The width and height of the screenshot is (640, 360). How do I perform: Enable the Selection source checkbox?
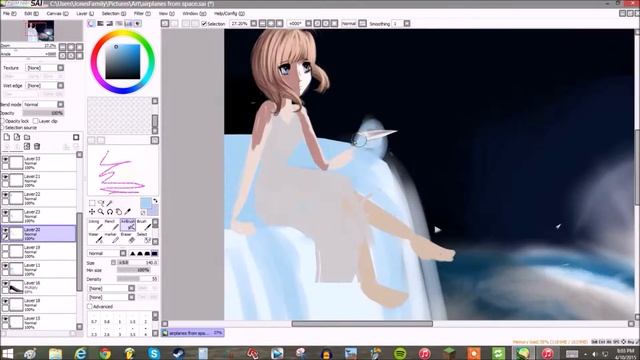(x=3, y=128)
